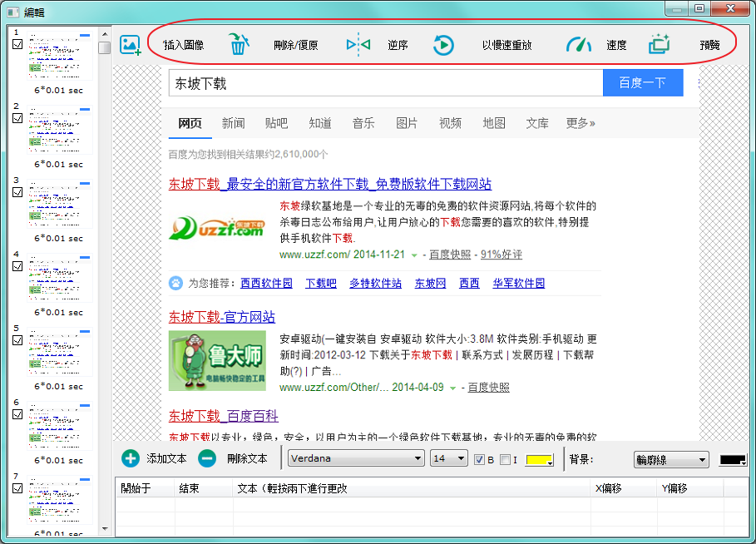Open the background style dropdown
Image resolution: width=756 pixels, height=544 pixels.
coord(670,459)
